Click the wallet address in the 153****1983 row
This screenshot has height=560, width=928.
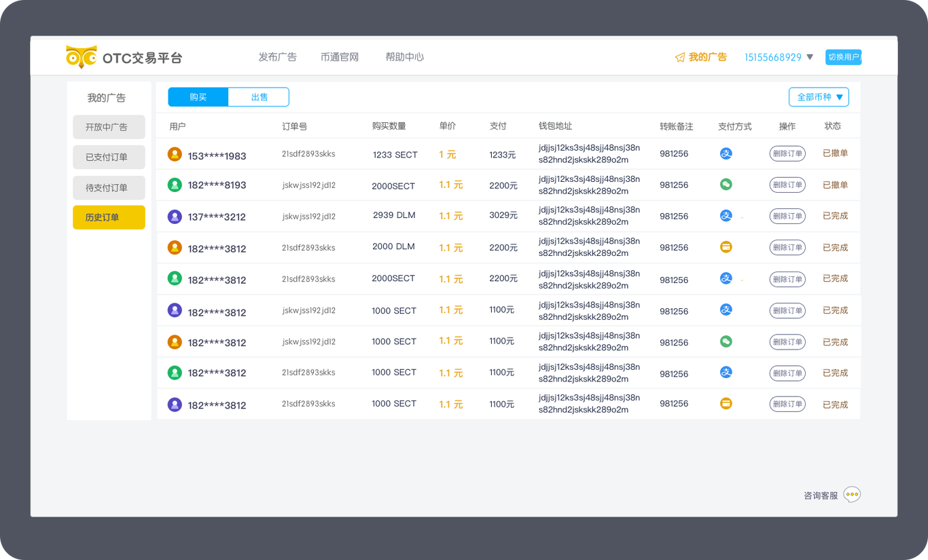[589, 153]
